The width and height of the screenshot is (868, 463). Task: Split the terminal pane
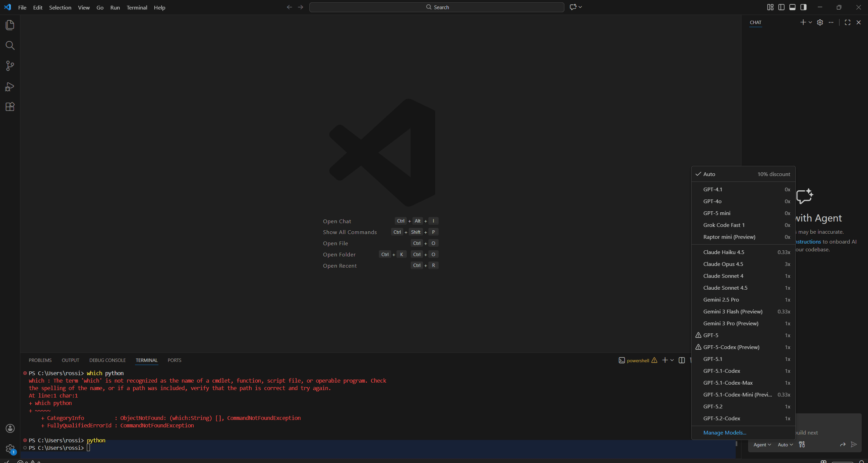coord(682,360)
